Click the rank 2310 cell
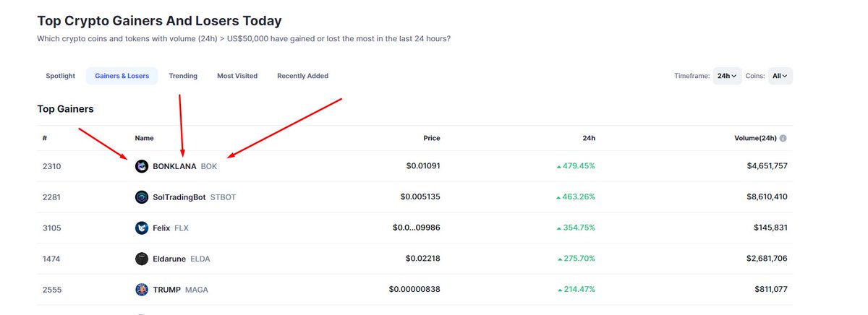 (x=52, y=166)
